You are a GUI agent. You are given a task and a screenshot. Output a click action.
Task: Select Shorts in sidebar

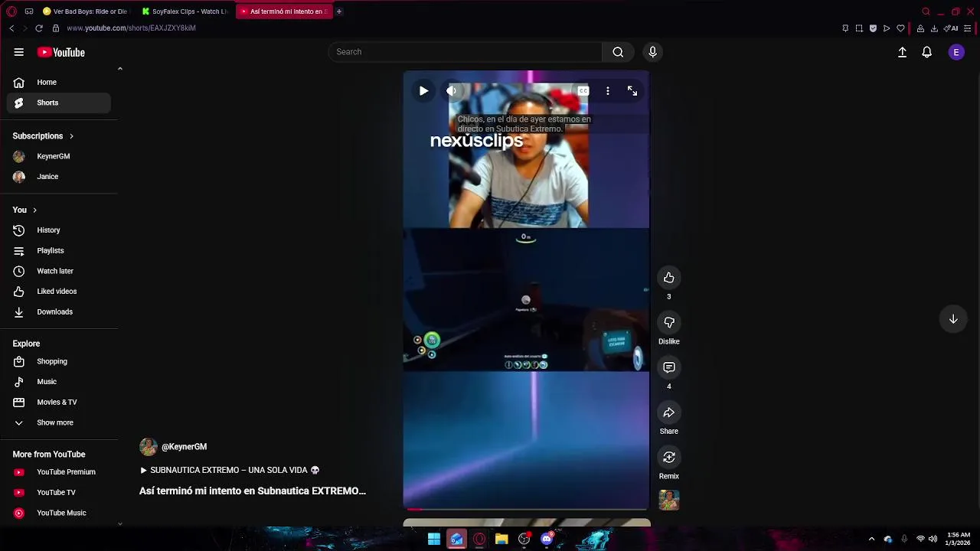point(59,103)
